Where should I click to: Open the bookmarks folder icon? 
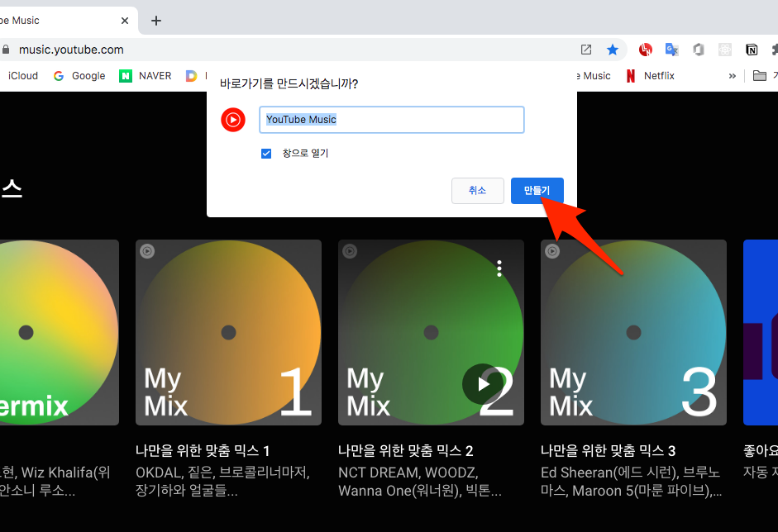(760, 76)
